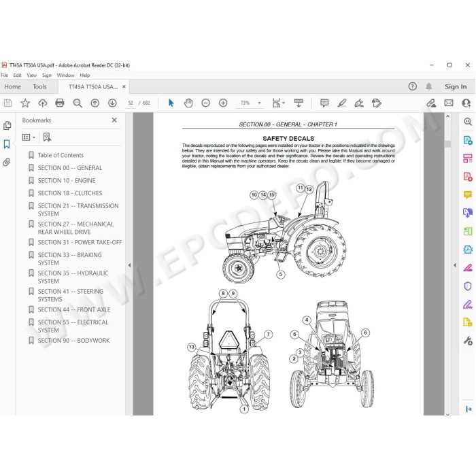
Task: Expand the right pane arrow at bottom
Action: point(469,409)
